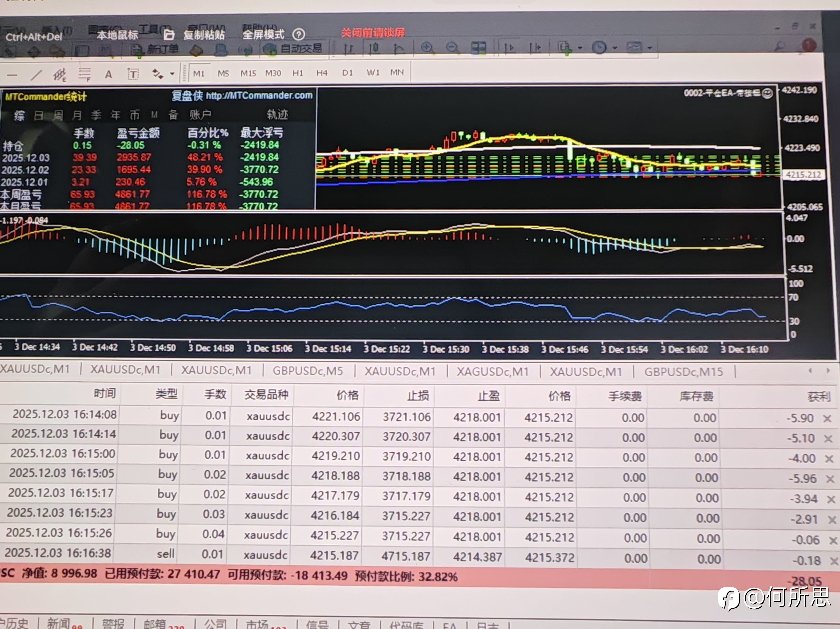Select the horizontal line tool
This screenshot has height=629, width=840.
[x=12, y=75]
